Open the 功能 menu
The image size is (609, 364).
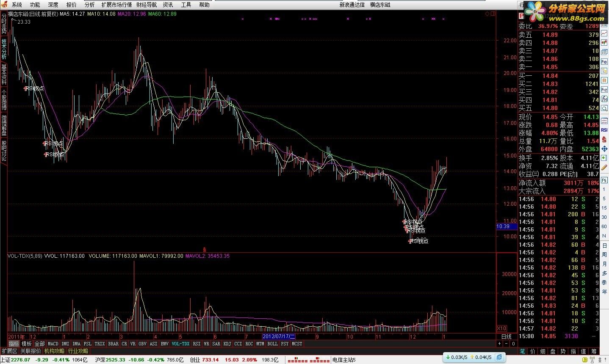point(35,5)
